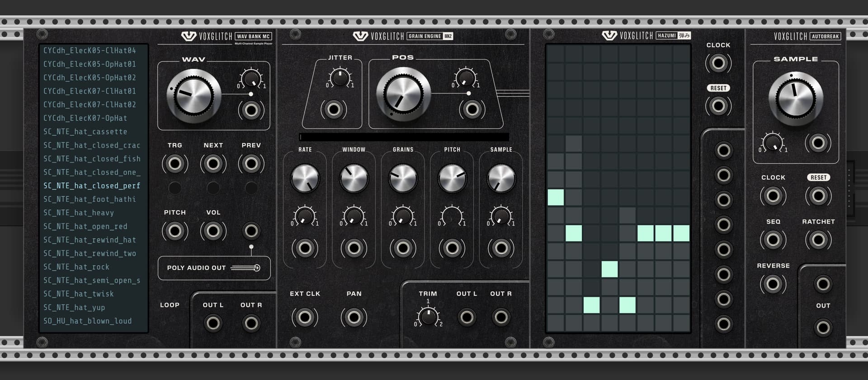
Task: Click the Grain Engine waveform position bar
Action: 404,137
